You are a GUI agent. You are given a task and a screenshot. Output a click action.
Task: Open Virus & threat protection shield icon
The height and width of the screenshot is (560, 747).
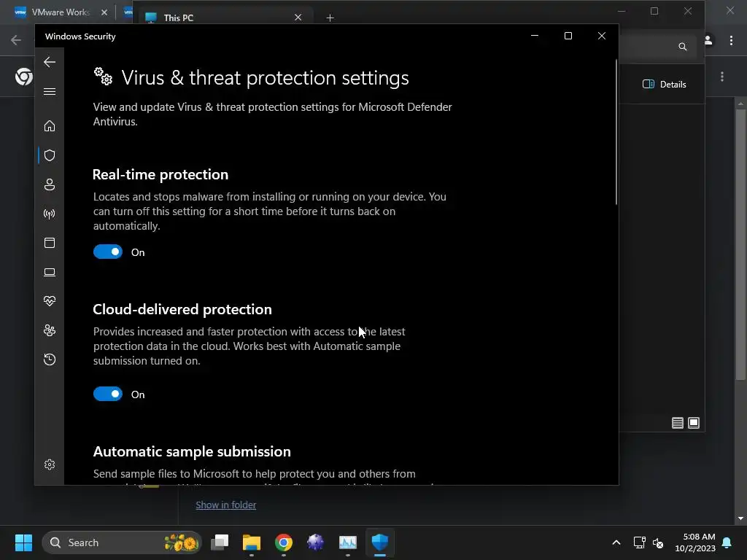(50, 155)
